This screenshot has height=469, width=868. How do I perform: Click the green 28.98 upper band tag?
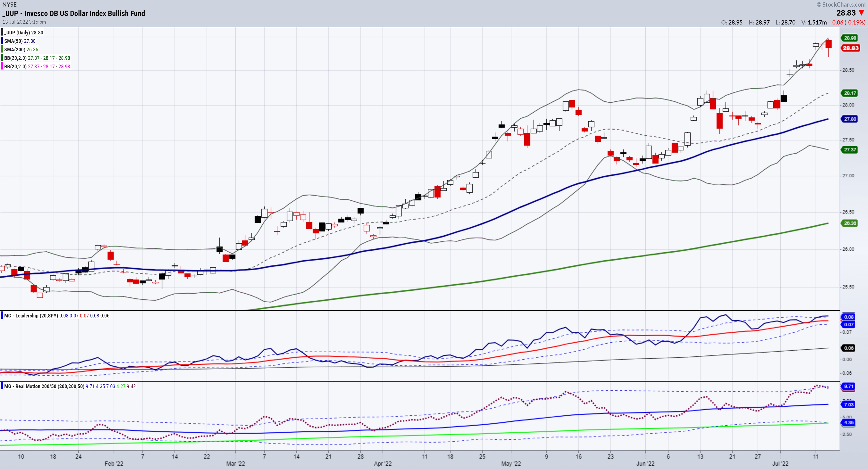pyautogui.click(x=850, y=38)
